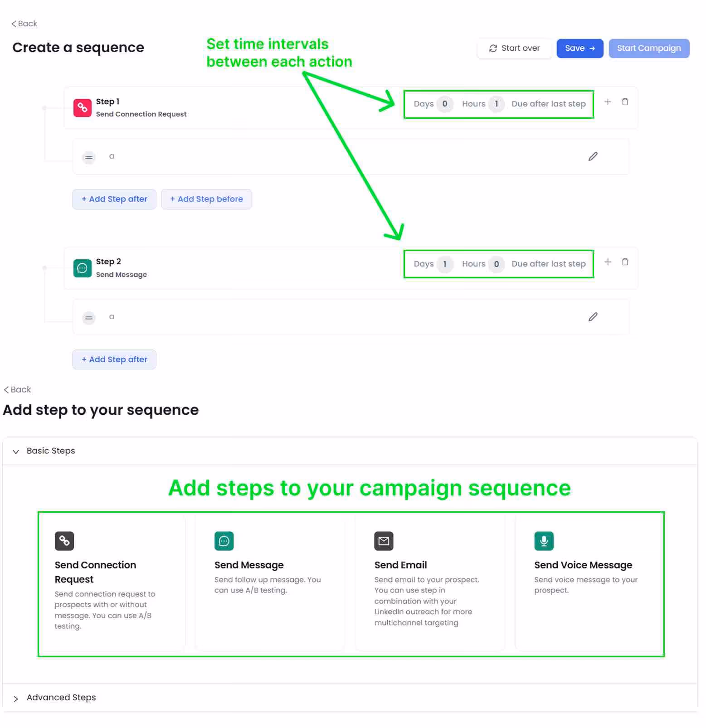Set the Days value field for Step 2
The image size is (706, 728).
445,264
